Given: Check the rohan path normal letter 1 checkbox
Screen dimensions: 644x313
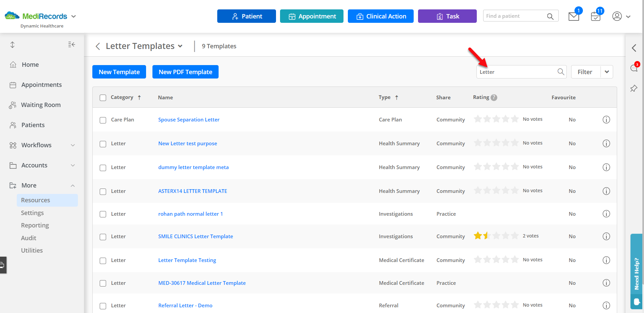Looking at the screenshot, I should point(103,214).
